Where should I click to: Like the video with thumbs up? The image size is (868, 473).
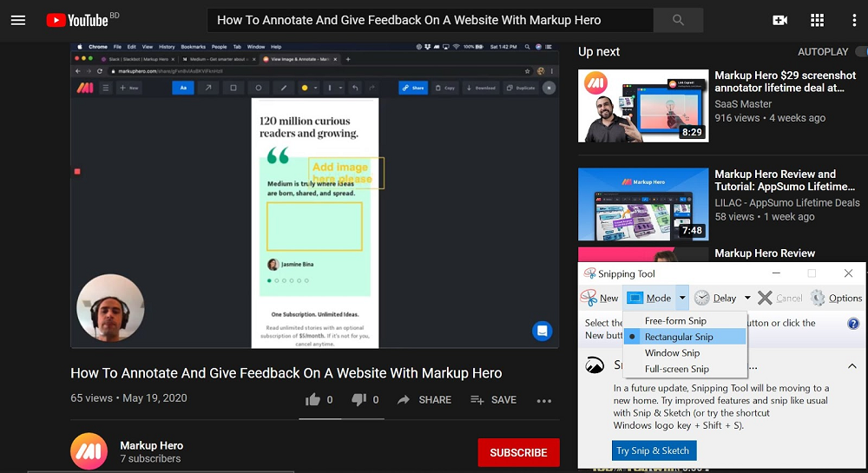312,399
